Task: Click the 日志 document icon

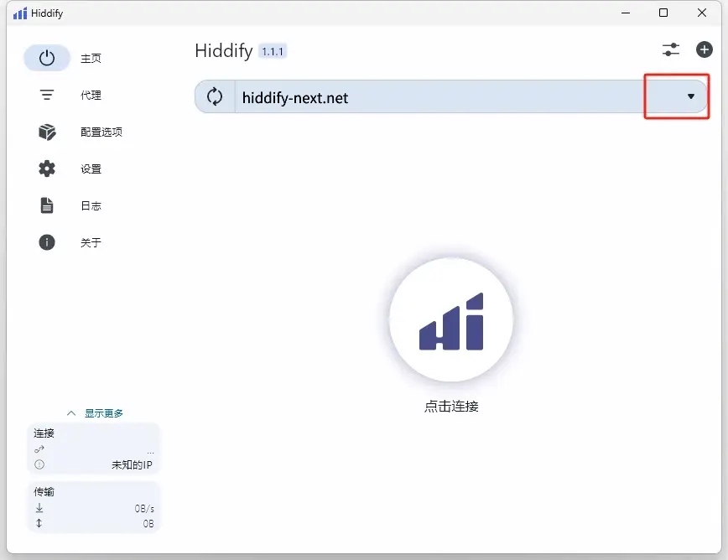Action: (47, 205)
